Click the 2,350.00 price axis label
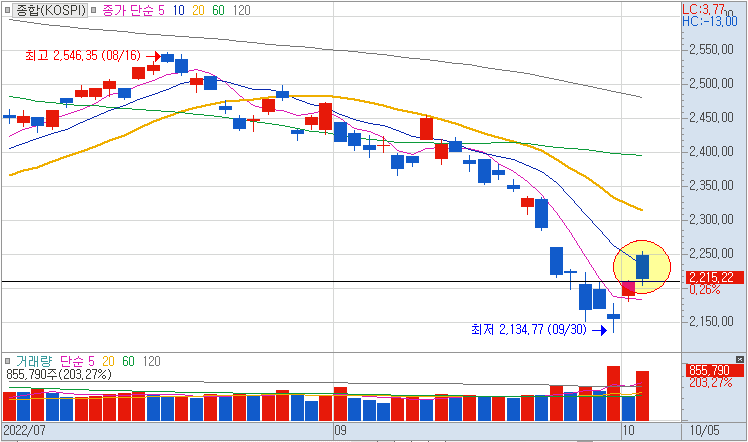This screenshot has height=442, width=748. (x=712, y=185)
